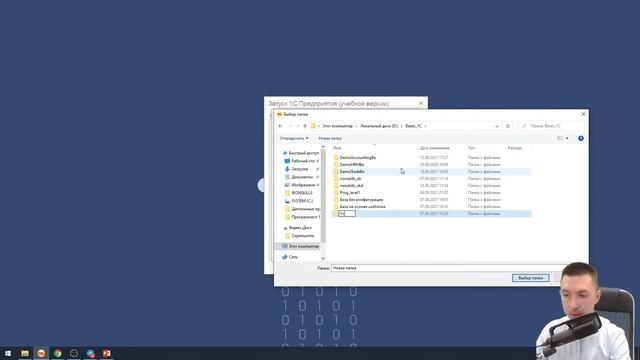Open the Упорядочить menu
This screenshot has width=640, height=360.
[294, 138]
